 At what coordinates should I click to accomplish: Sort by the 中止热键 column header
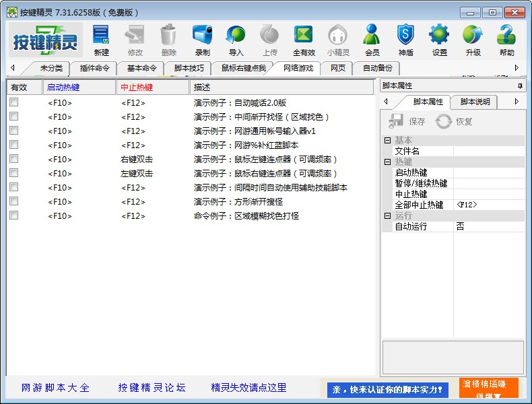click(153, 87)
